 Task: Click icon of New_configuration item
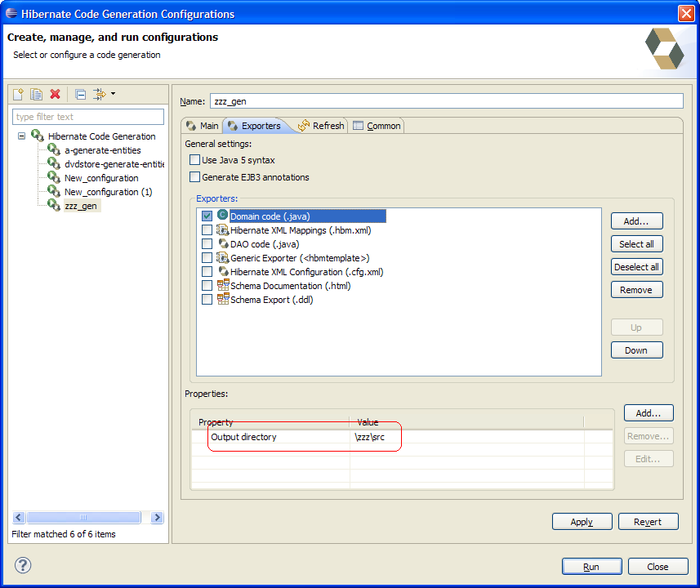pos(54,177)
